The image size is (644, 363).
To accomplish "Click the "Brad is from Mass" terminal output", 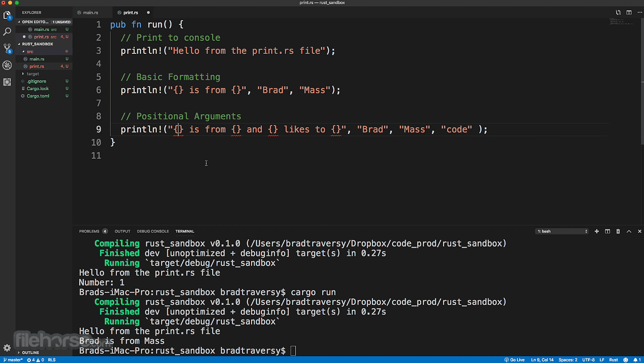I will [x=122, y=341].
